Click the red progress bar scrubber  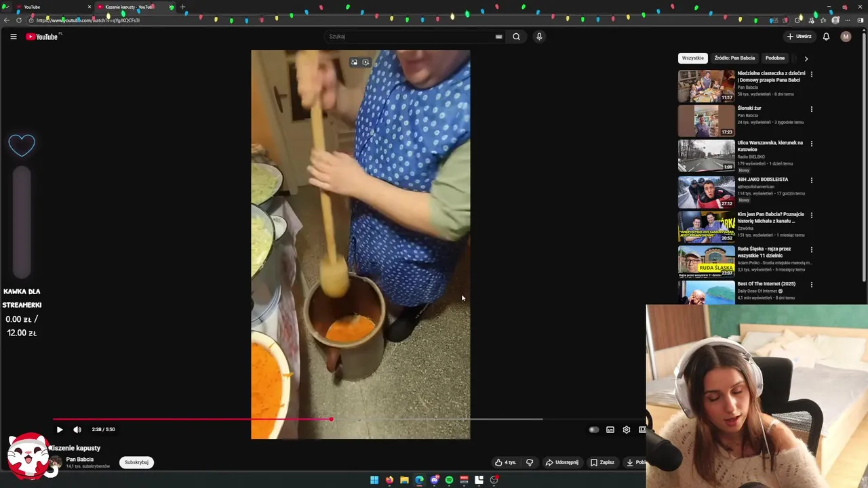coord(331,420)
